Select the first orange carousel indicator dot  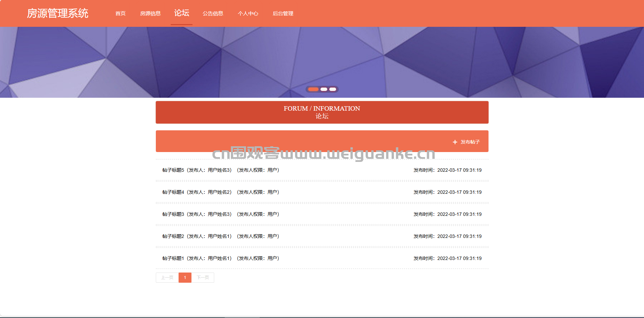click(x=313, y=89)
